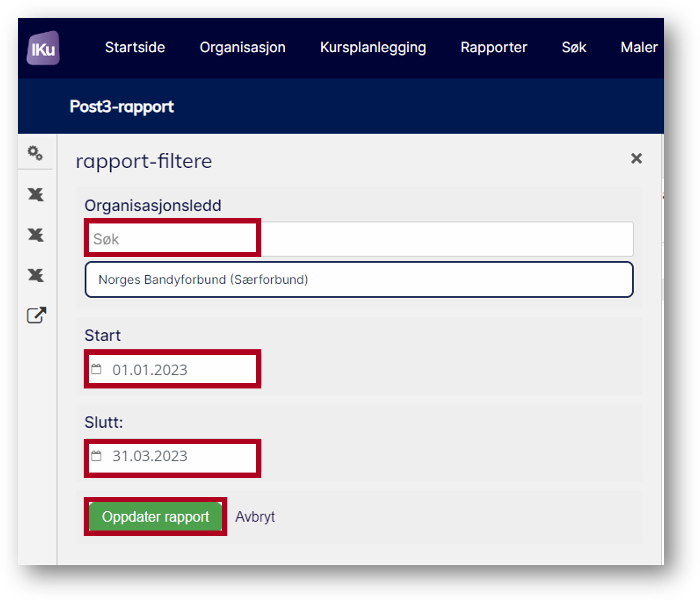Click the Avbryt link

click(255, 517)
